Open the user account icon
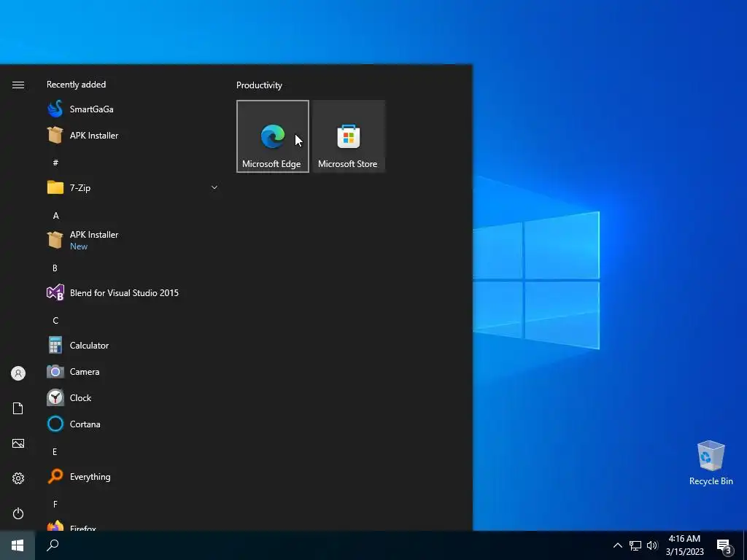The image size is (747, 560). (x=18, y=373)
